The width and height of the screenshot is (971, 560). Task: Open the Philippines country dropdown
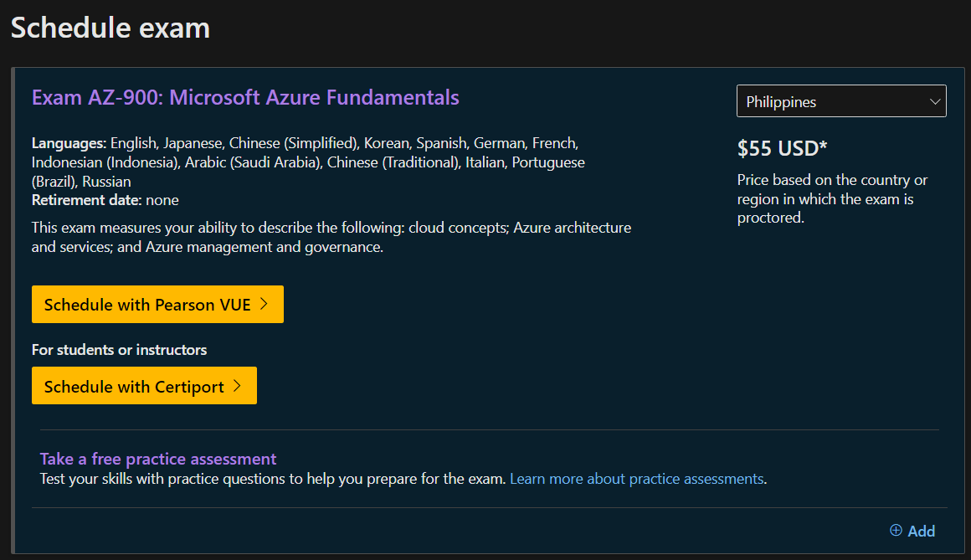[x=841, y=101]
